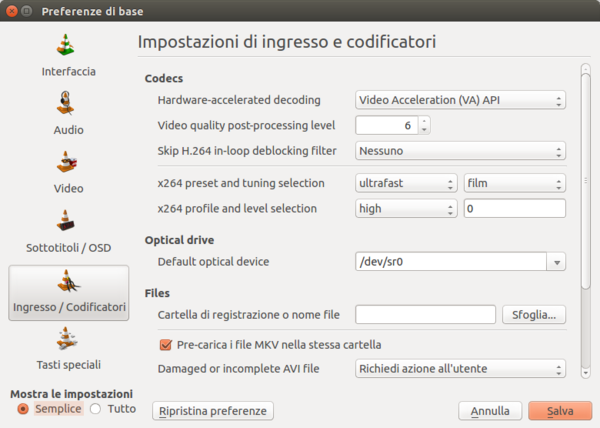The width and height of the screenshot is (600, 428).
Task: Open the Tasti speciali icon
Action: tap(68, 339)
